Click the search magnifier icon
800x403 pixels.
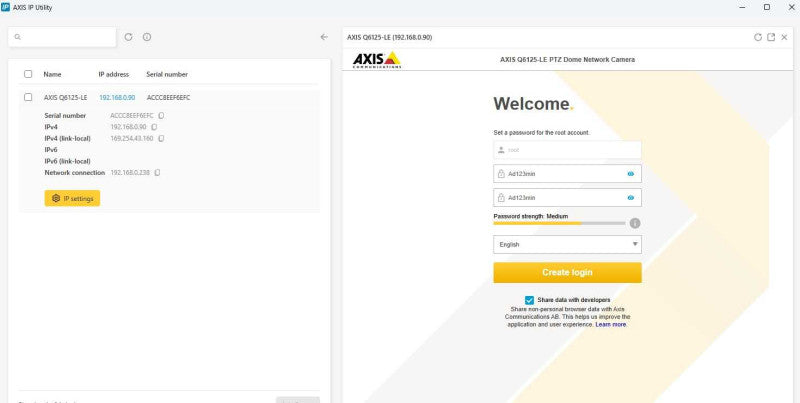tap(17, 37)
